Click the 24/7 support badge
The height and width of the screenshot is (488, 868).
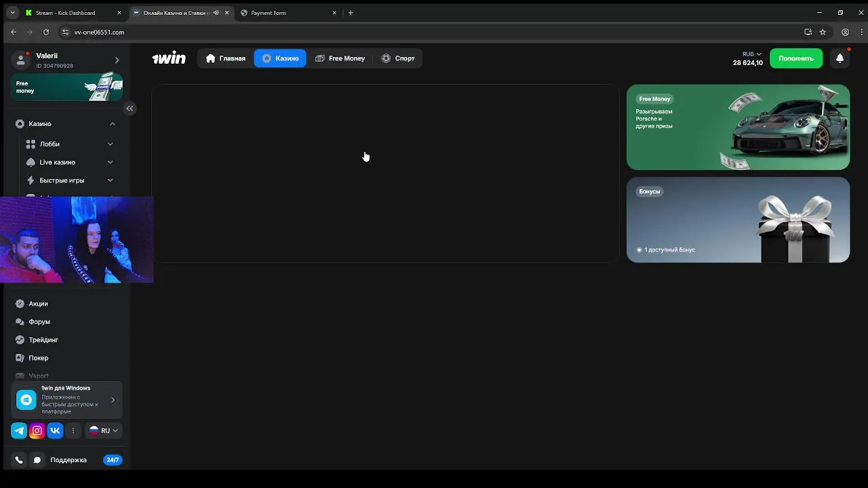[x=113, y=460]
